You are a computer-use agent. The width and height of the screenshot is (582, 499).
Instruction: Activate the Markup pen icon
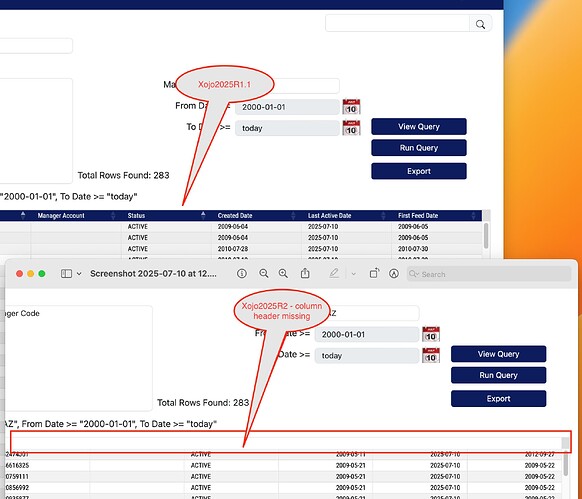coord(334,274)
